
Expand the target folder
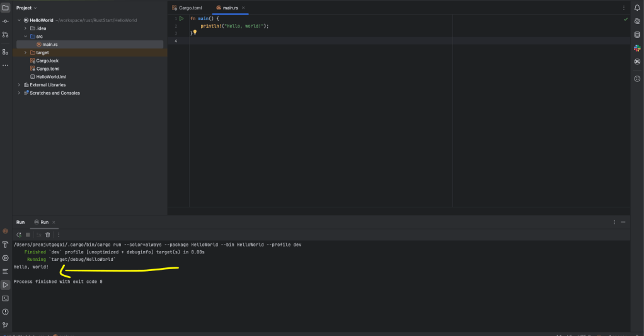pyautogui.click(x=25, y=53)
